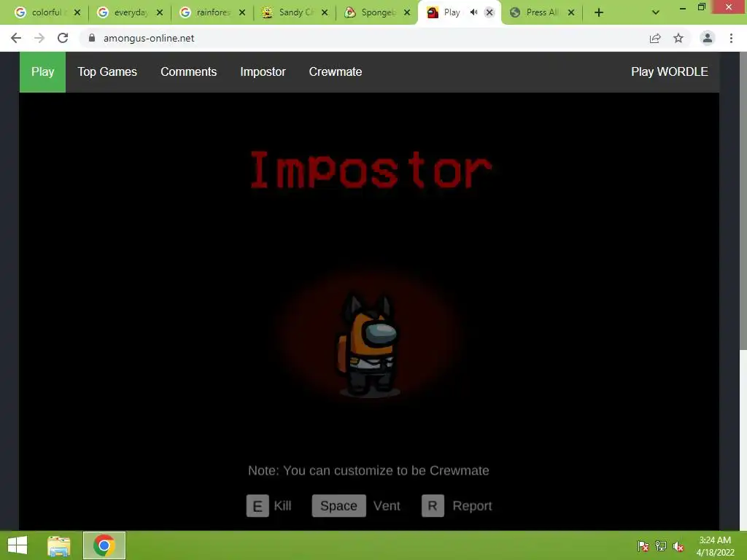Viewport: 747px width, 560px height.
Task: Open the Chrome three-dot menu
Action: (731, 38)
